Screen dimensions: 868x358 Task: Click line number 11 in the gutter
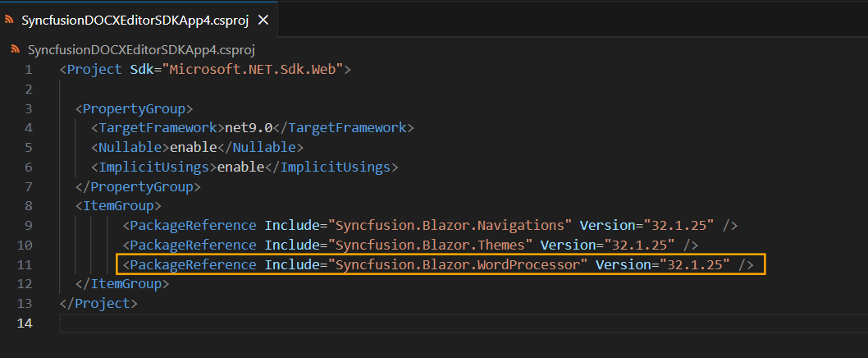[25, 265]
